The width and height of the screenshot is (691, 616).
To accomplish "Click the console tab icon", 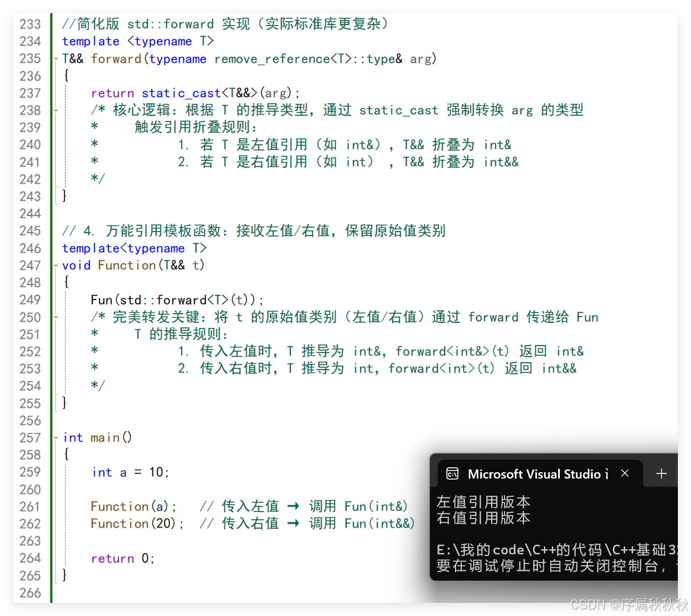I will coord(453,474).
